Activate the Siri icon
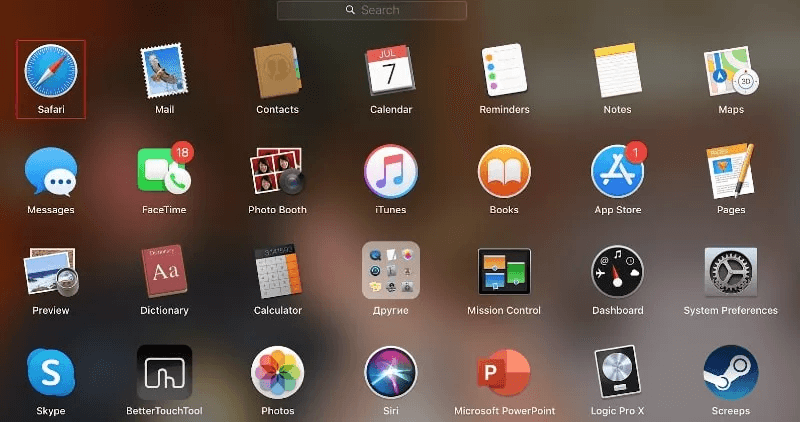This screenshot has height=422, width=800. click(x=390, y=373)
